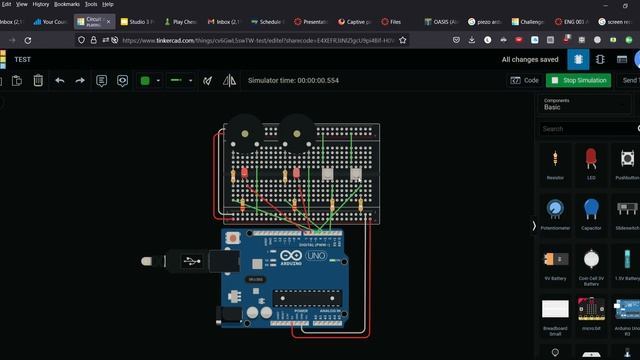Click the Tinkercad logo icon

pos(3,60)
